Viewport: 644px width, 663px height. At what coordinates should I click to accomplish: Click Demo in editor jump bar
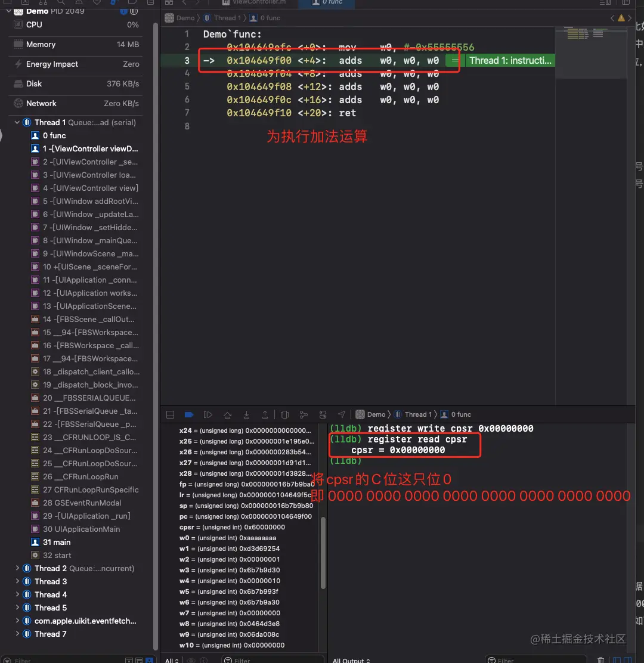[x=180, y=18]
